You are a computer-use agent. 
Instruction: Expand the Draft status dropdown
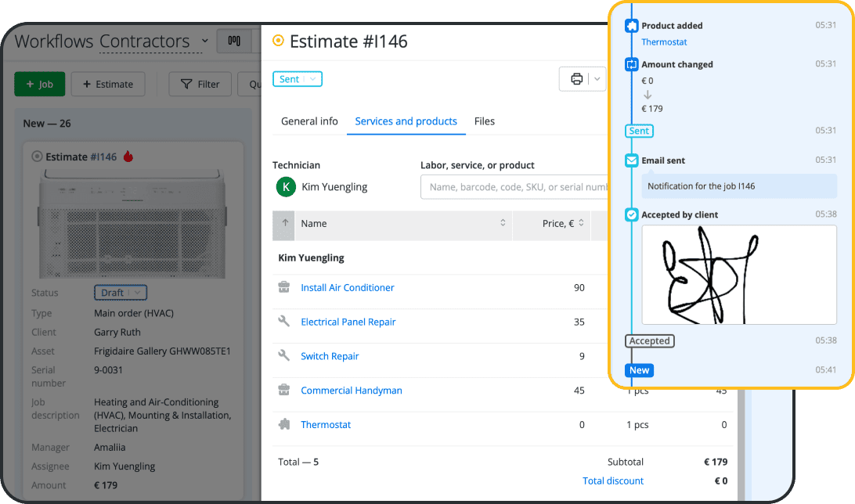coord(120,293)
